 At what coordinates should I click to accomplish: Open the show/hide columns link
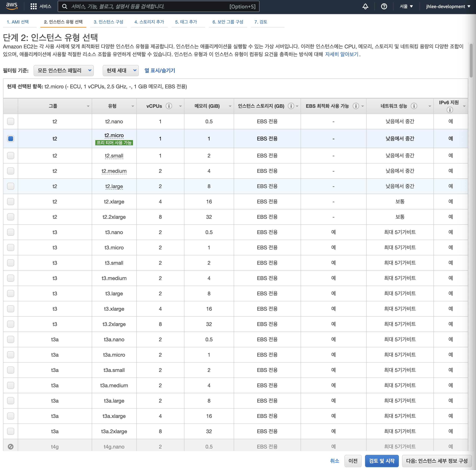pyautogui.click(x=160, y=70)
